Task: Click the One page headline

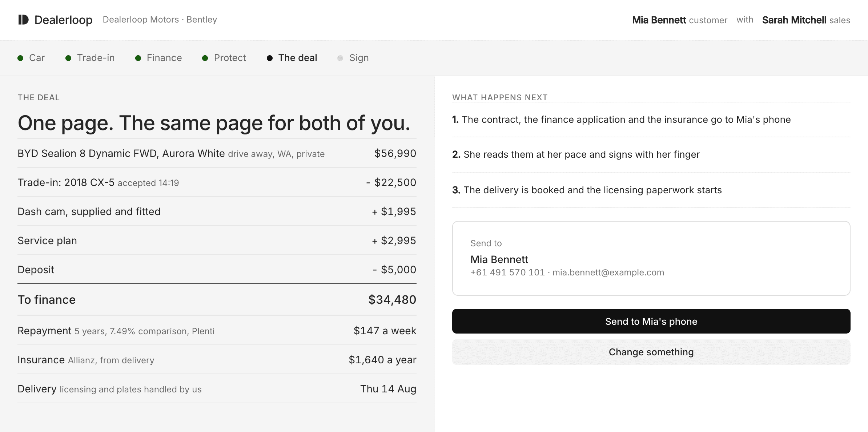Action: 214,123
